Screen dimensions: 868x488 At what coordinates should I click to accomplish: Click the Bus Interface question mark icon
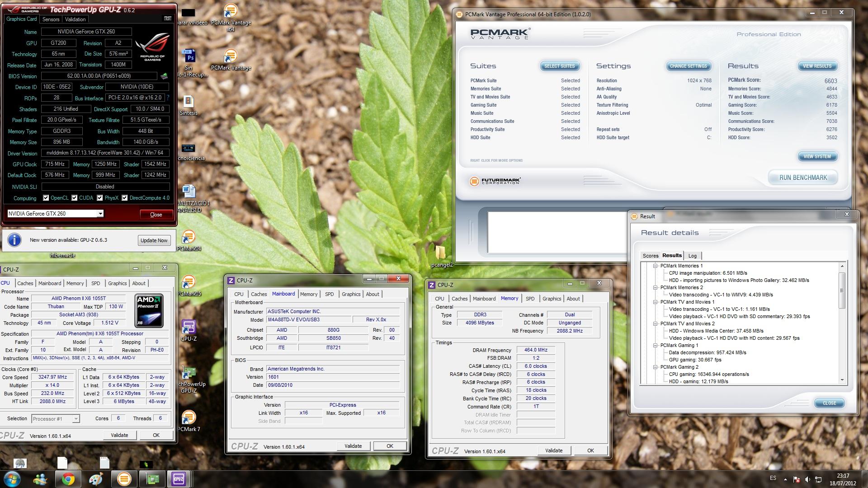[168, 98]
